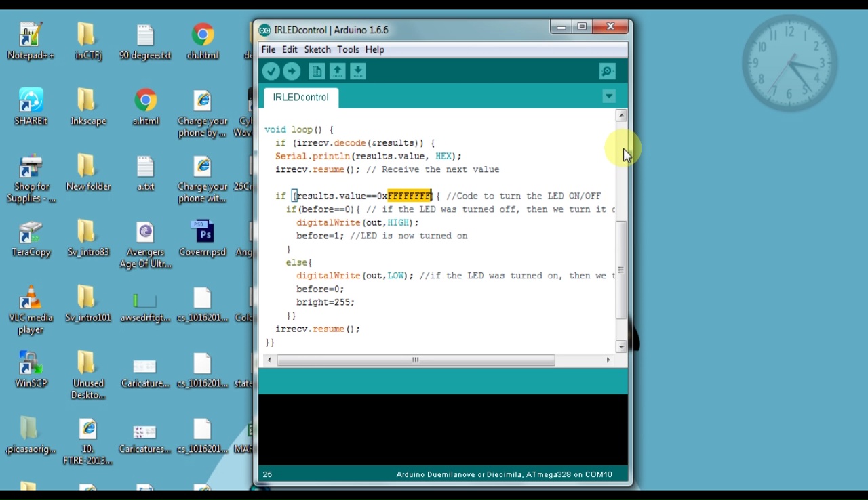Select the Shop for Supplies desktop icon
868x500 pixels.
[x=31, y=179]
